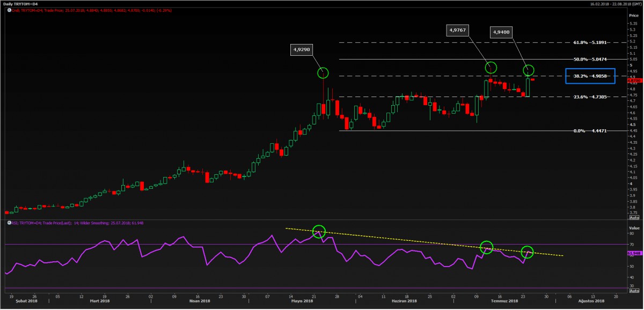This screenshot has height=310, width=644.
Task: Click Mayıs 2018 on the time axis
Action: click(x=301, y=301)
